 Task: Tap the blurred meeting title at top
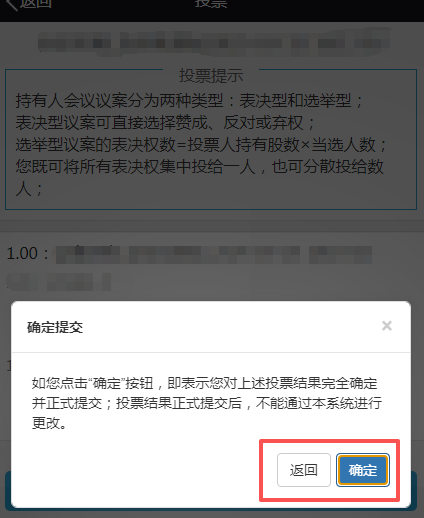[x=213, y=43]
